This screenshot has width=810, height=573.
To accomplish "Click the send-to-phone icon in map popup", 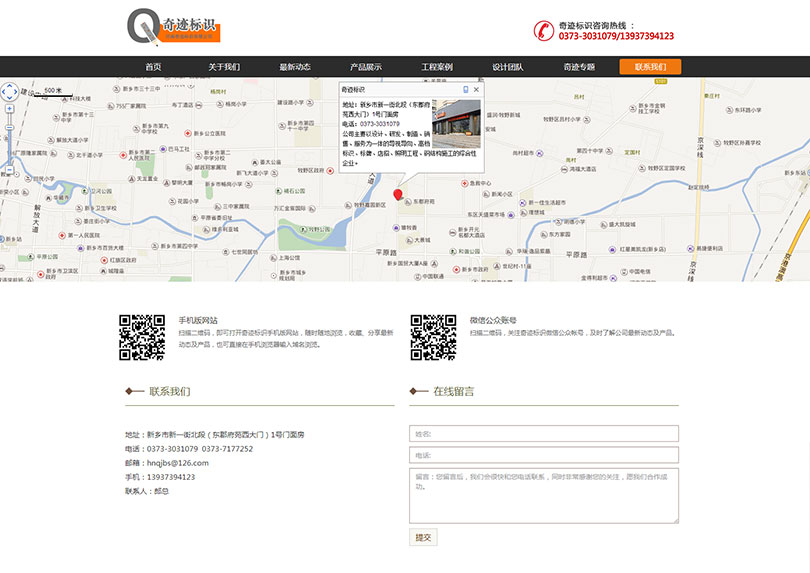I will (x=465, y=90).
